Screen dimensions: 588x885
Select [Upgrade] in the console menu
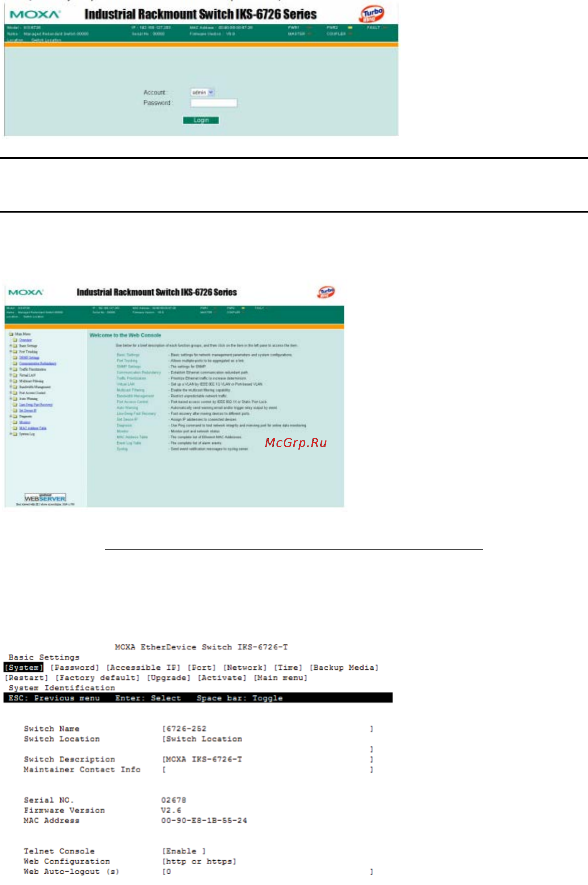pos(169,677)
